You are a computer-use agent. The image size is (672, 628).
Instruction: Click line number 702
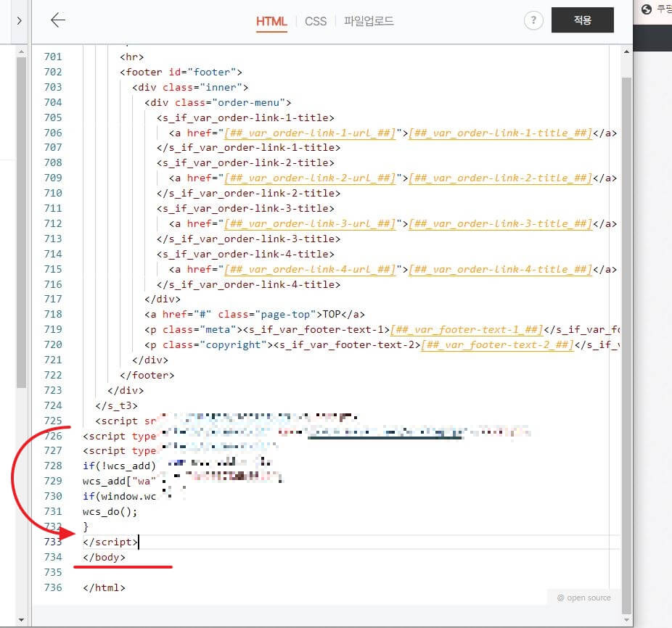point(53,72)
